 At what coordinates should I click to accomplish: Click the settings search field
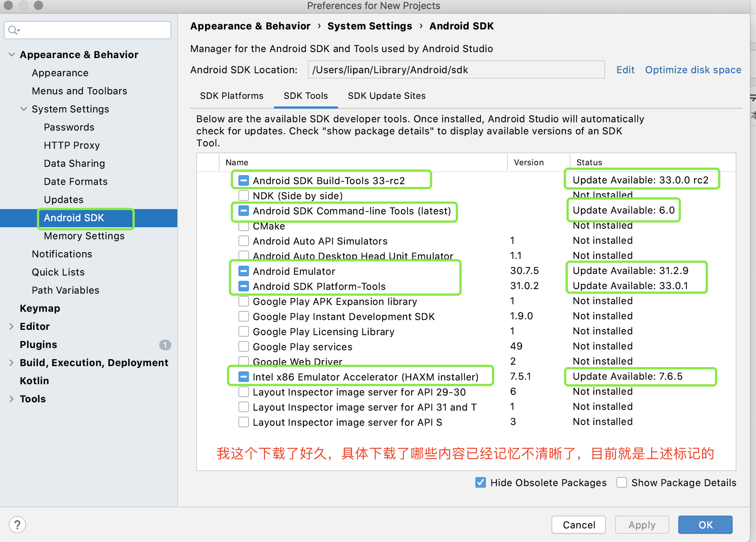tap(88, 30)
